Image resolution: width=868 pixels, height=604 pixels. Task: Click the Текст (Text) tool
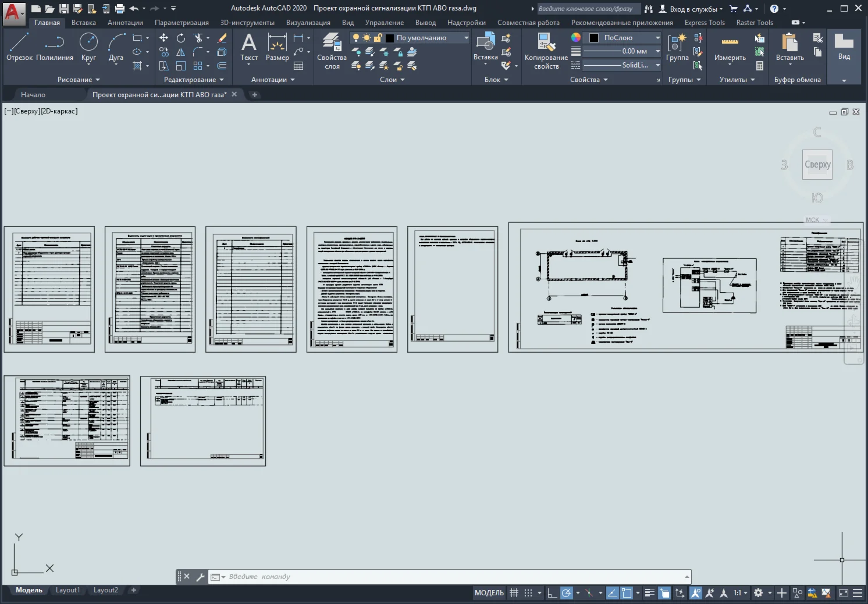click(x=249, y=47)
